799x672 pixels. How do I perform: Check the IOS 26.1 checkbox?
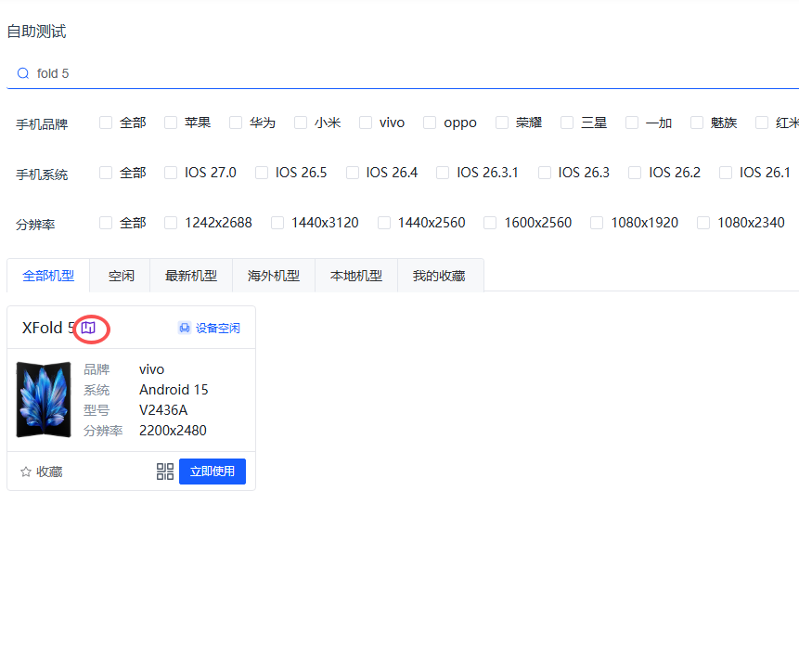(726, 173)
